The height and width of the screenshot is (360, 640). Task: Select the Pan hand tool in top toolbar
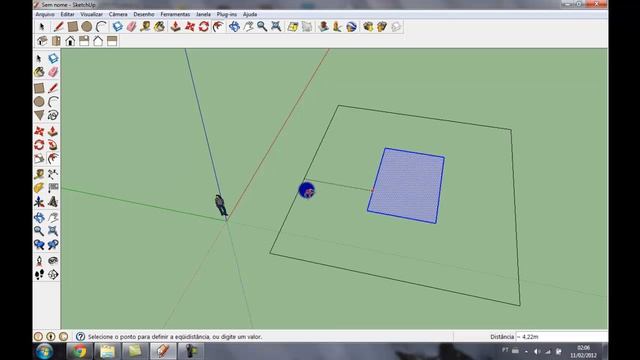tap(248, 27)
